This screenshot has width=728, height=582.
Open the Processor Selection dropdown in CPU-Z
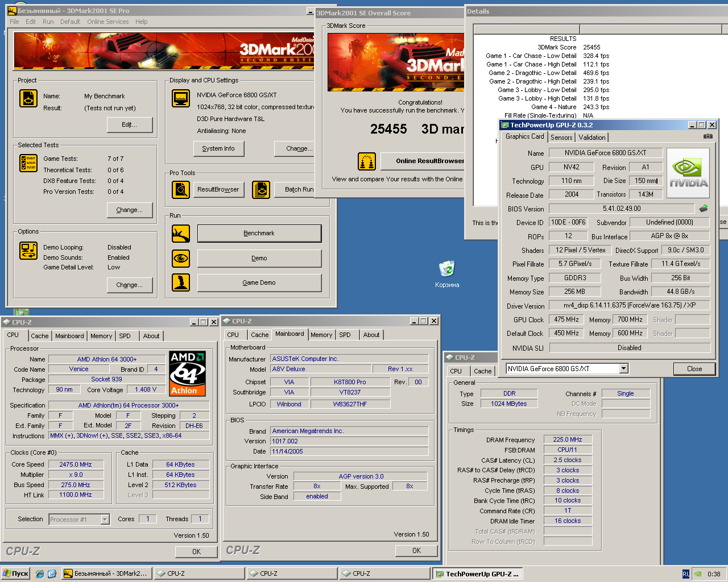[105, 519]
